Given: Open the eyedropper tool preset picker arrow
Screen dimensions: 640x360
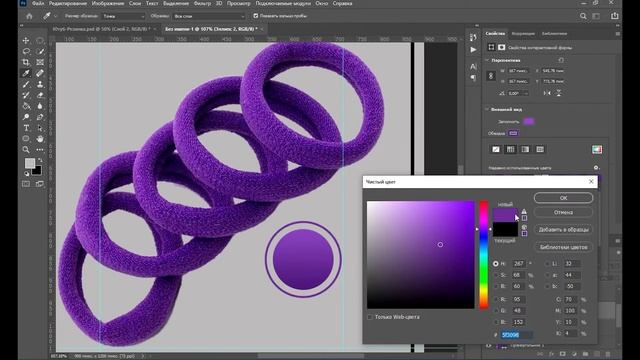Looking at the screenshot, I should tap(56, 16).
